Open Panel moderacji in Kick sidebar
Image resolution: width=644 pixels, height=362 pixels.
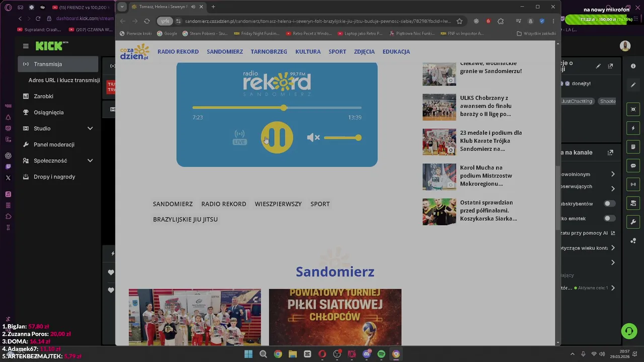[54, 144]
